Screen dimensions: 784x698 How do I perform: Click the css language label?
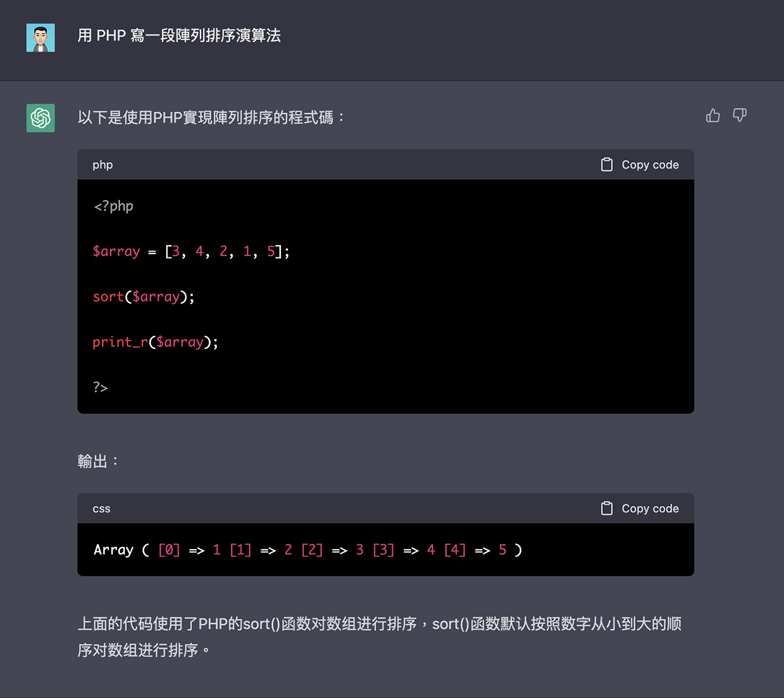click(x=101, y=508)
